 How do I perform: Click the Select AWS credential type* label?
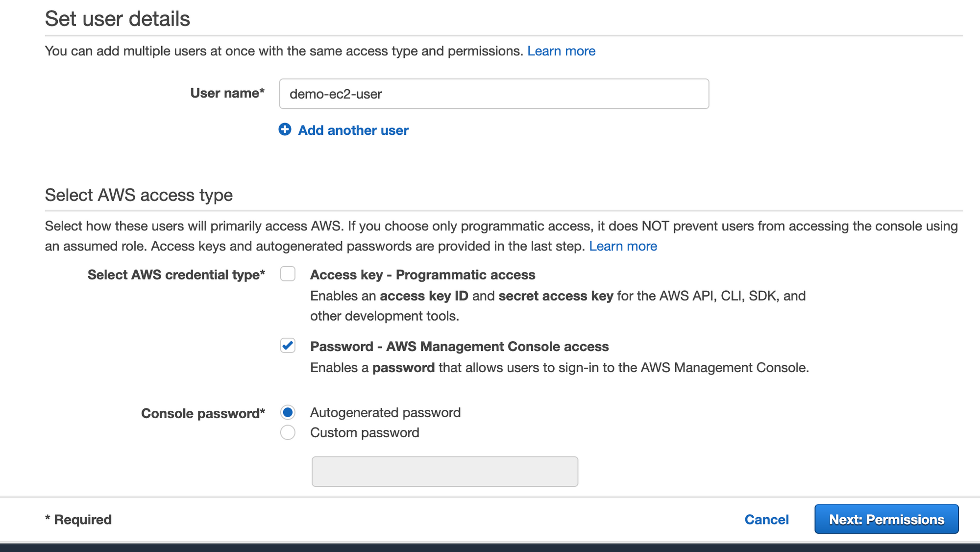[176, 275]
